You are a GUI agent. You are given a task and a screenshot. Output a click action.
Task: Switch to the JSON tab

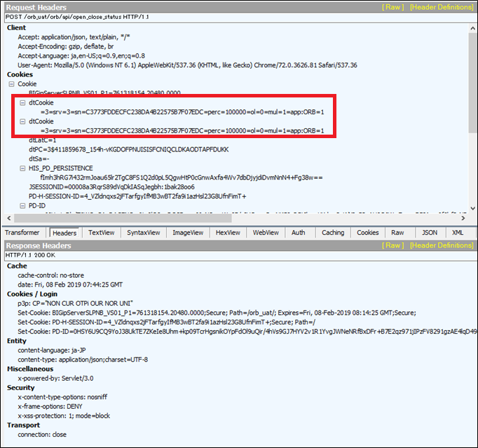click(x=430, y=233)
